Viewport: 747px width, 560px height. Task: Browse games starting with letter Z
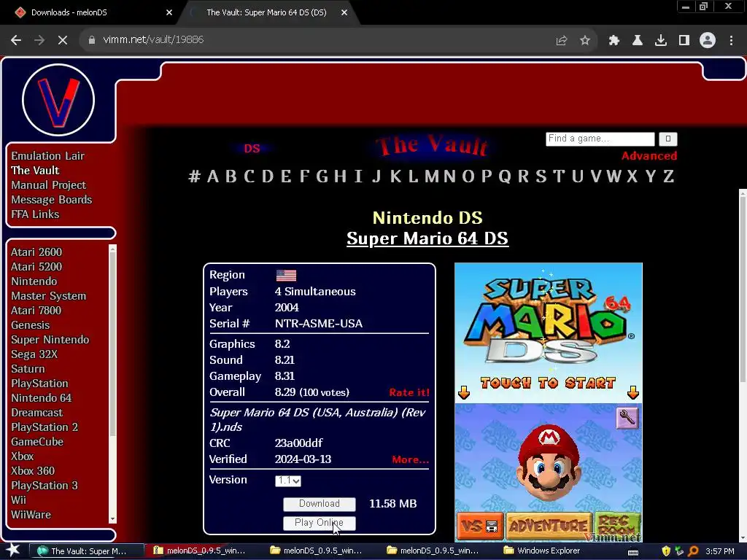point(668,176)
